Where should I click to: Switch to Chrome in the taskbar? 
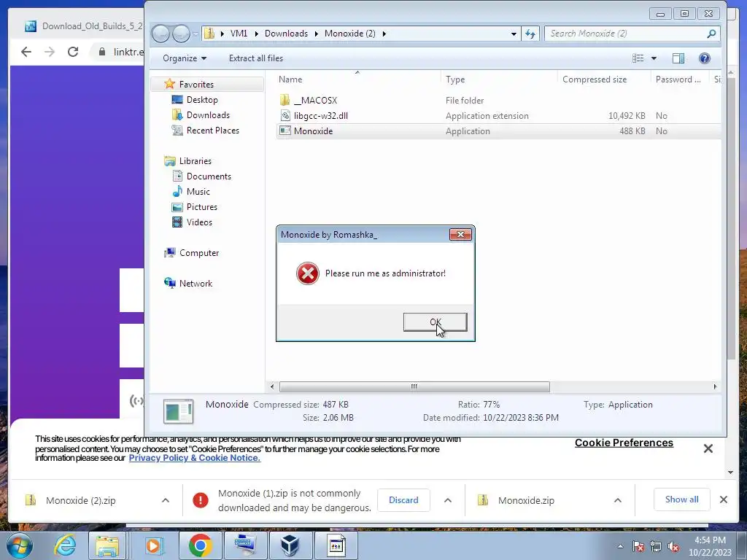pos(200,545)
